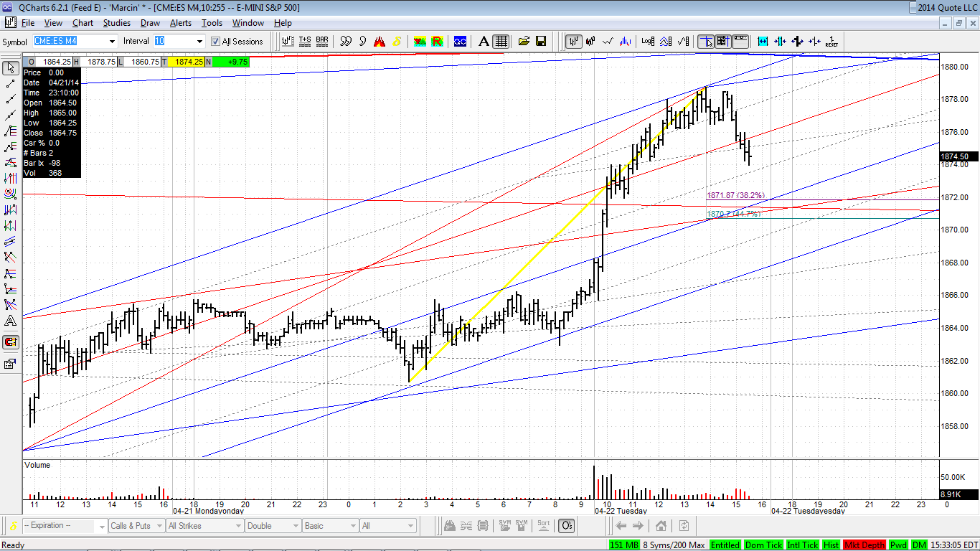Click the BAR table toolbar icon
980x551 pixels.
tap(322, 41)
